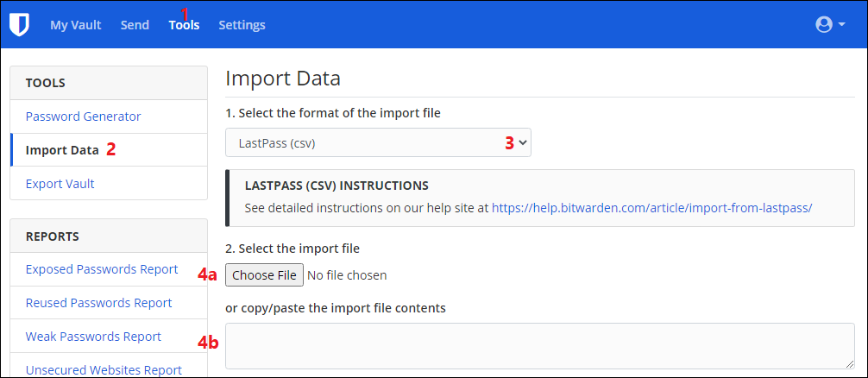Click the Choose File button
This screenshot has width=868, height=378.
(x=264, y=275)
